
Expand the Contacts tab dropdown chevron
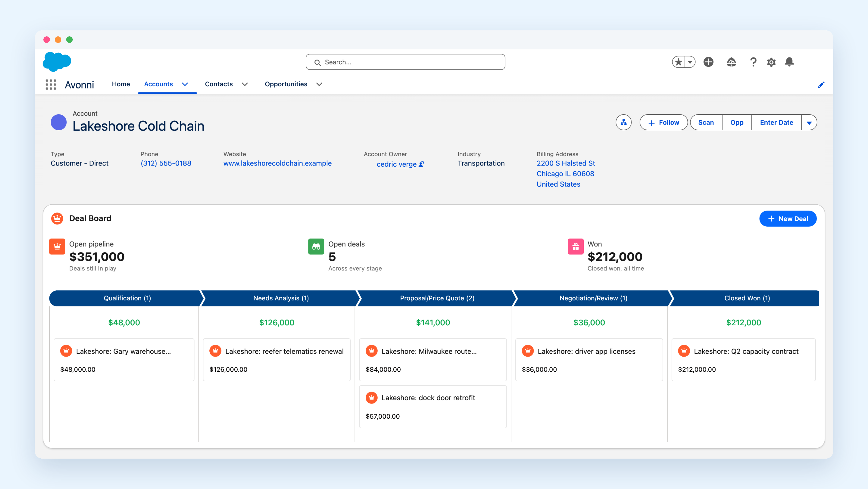pos(245,84)
